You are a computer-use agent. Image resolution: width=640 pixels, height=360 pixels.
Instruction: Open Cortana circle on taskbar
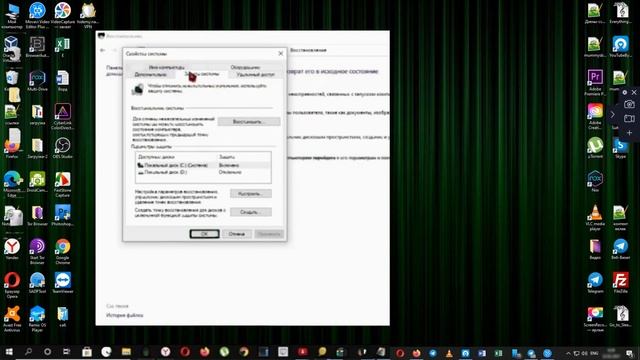pyautogui.click(x=47, y=352)
